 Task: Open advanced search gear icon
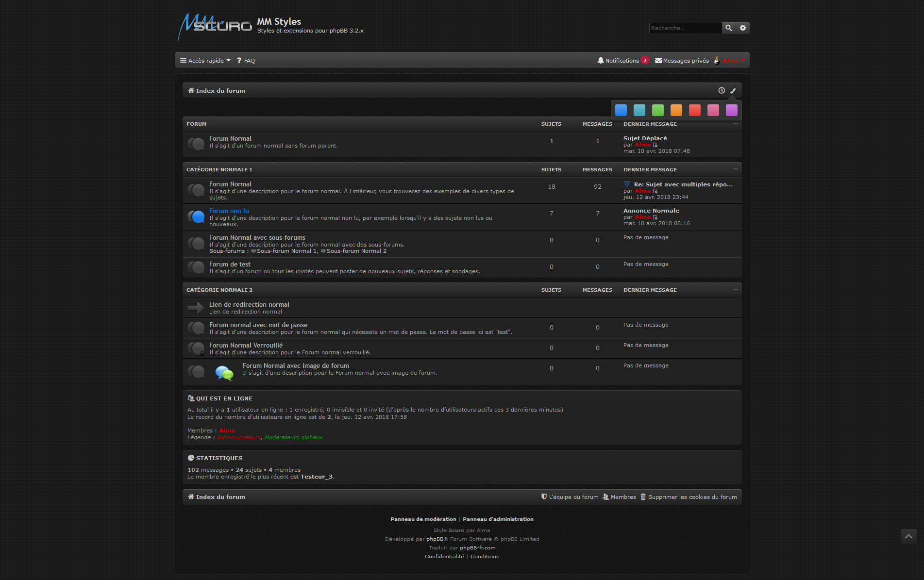743,28
